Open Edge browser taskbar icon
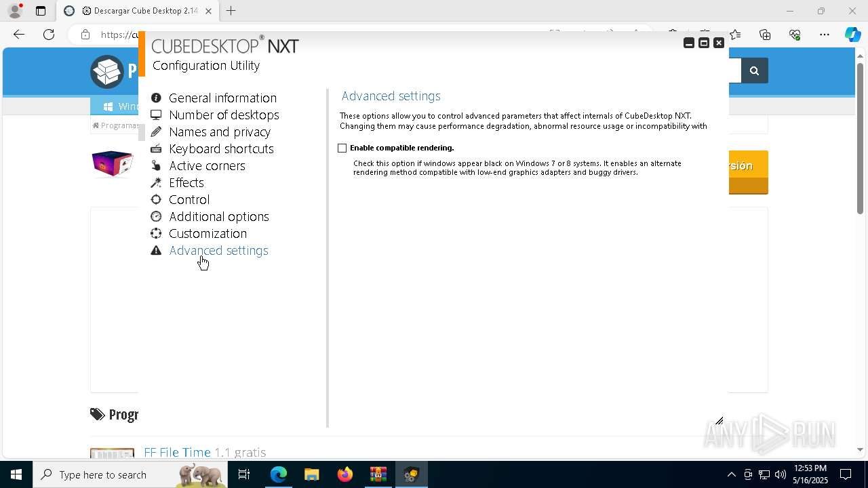This screenshot has width=868, height=488. click(278, 474)
